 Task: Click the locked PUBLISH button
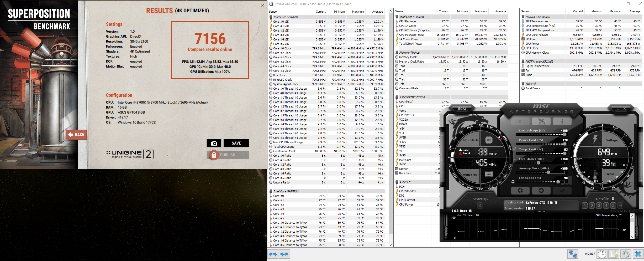[x=228, y=155]
